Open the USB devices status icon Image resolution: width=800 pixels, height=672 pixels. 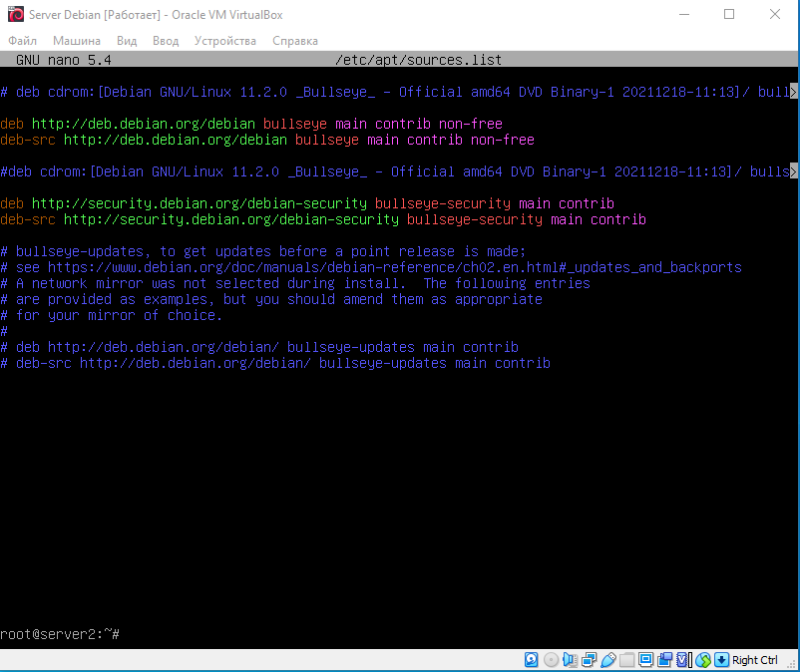tap(607, 660)
